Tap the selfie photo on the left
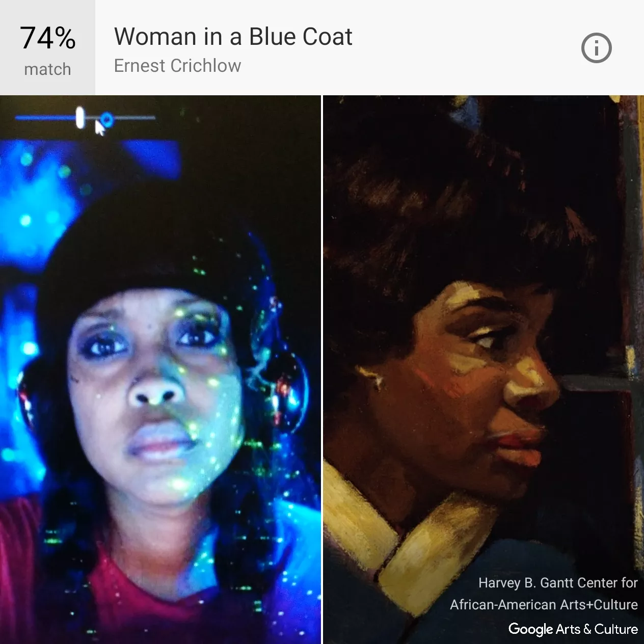 tap(160, 369)
